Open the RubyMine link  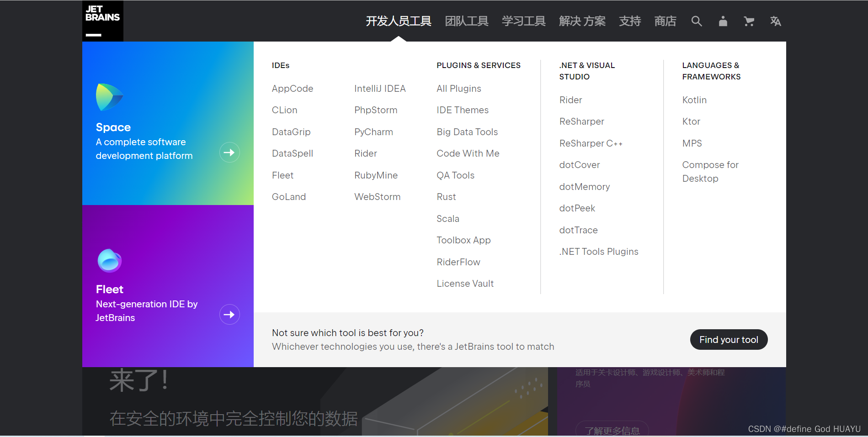coord(376,175)
